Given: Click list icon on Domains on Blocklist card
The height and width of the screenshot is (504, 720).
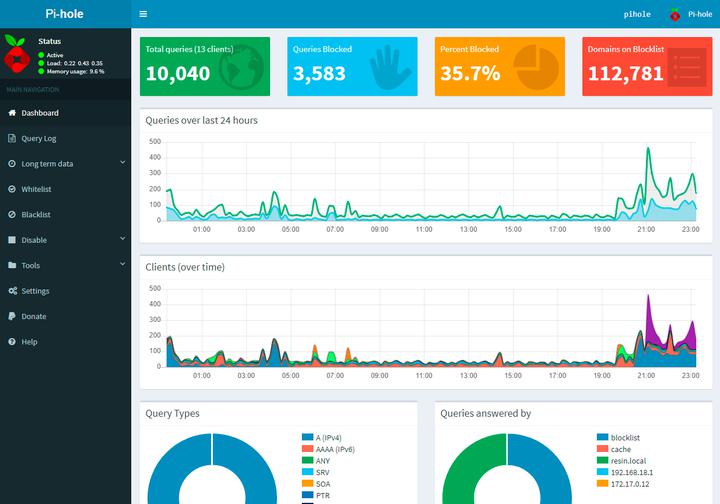Looking at the screenshot, I should [687, 67].
